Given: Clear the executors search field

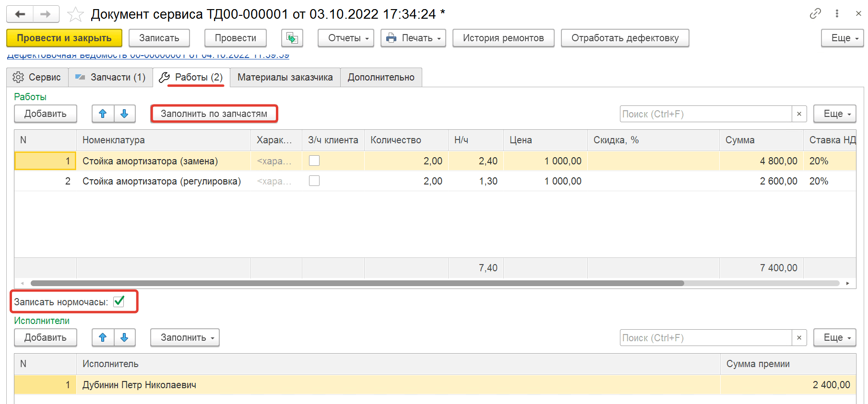Looking at the screenshot, I should click(799, 338).
